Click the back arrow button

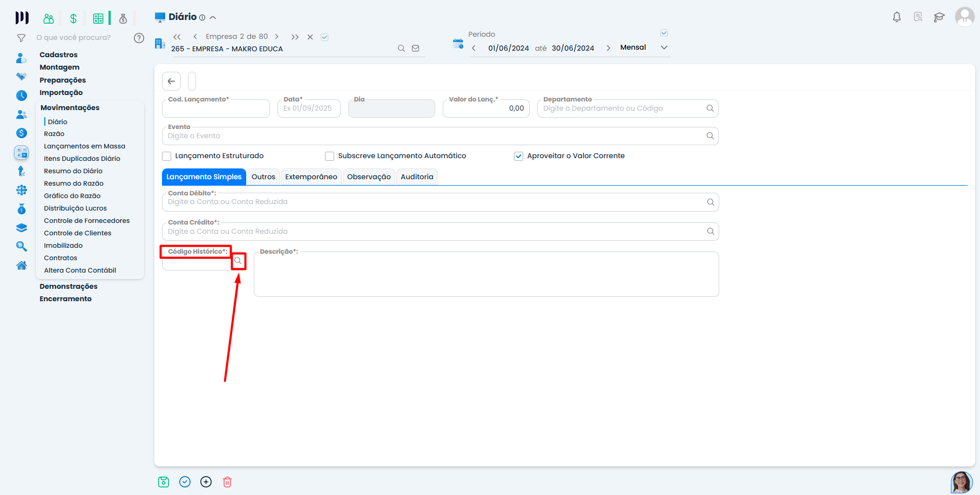(x=171, y=82)
